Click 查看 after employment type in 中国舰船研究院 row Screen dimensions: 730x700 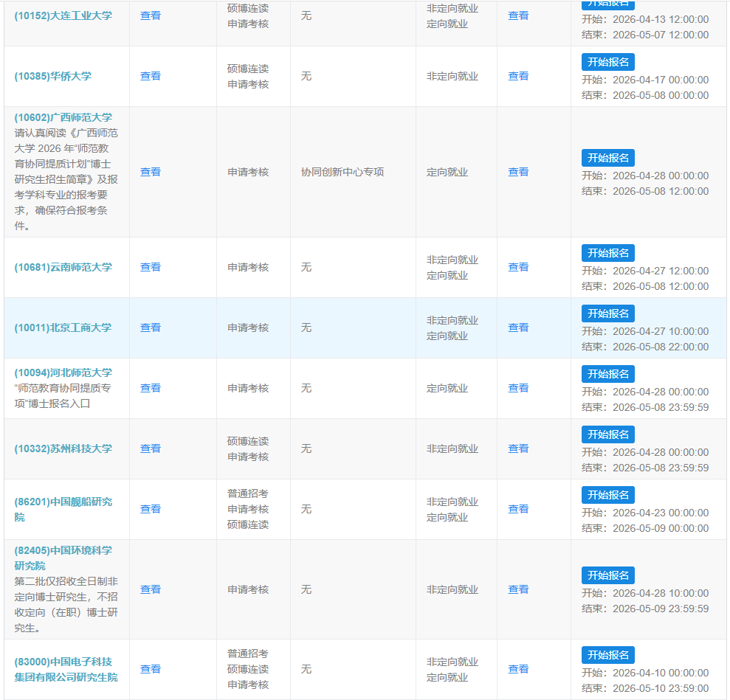[x=518, y=509]
